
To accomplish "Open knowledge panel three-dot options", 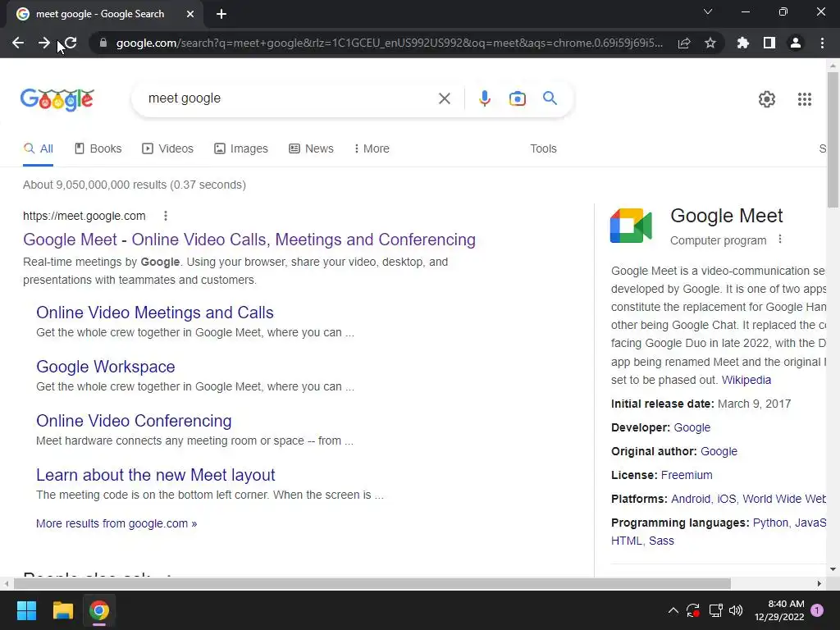I will click(780, 240).
